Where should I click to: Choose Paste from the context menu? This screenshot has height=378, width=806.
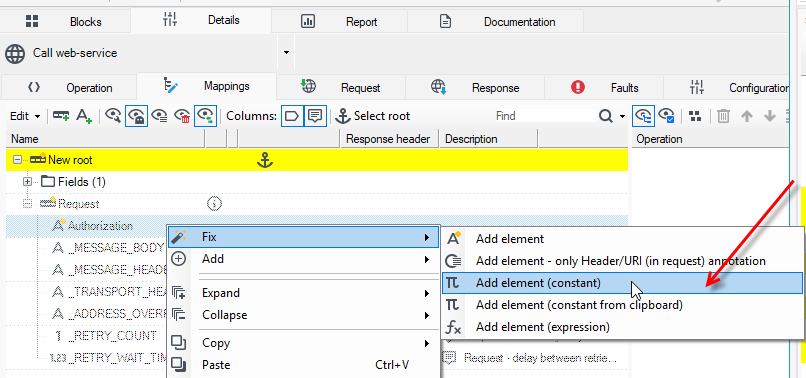304,365
